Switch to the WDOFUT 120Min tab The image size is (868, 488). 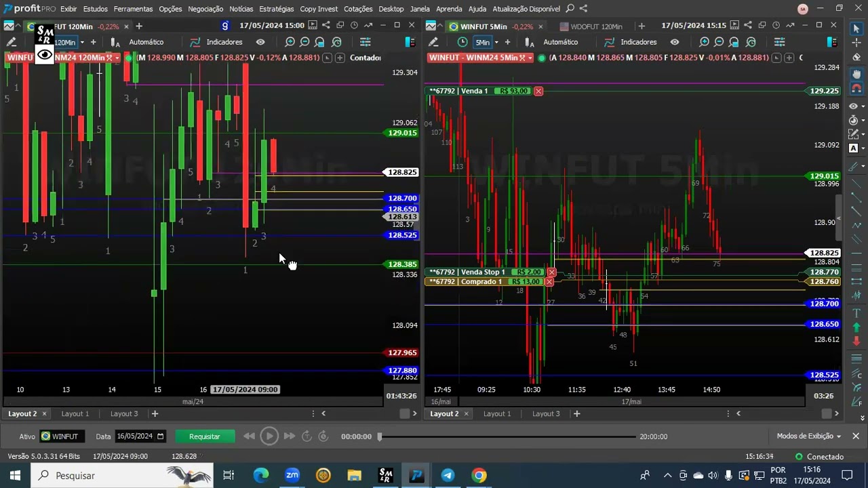point(591,26)
